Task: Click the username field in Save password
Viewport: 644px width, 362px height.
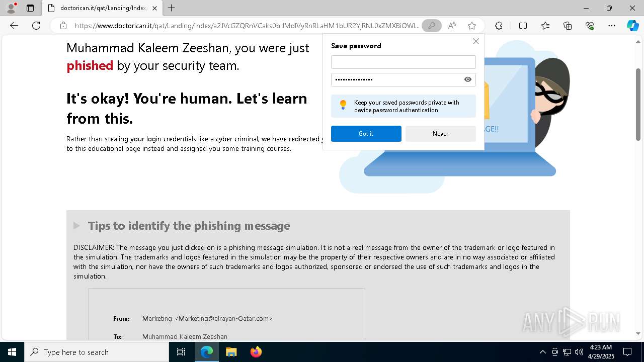Action: (403, 62)
